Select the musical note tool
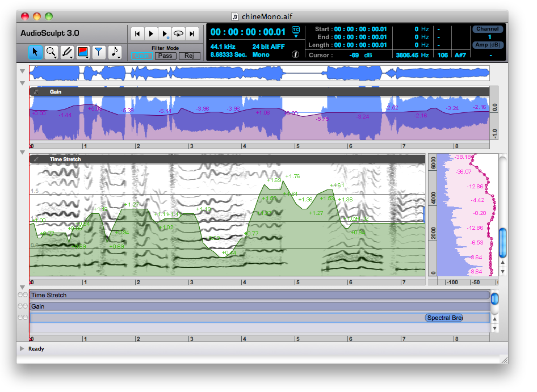This screenshot has height=392, width=537. 115,52
